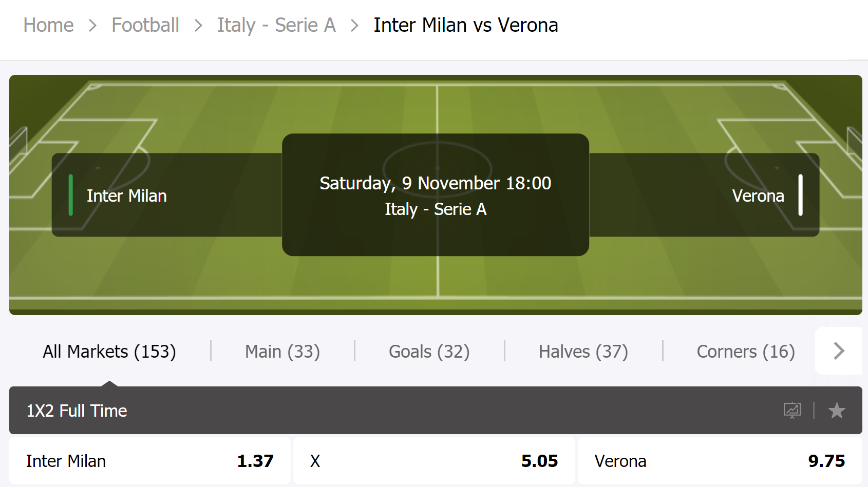Click the chevron after Football breadcrumb
868x487 pixels.
click(198, 26)
